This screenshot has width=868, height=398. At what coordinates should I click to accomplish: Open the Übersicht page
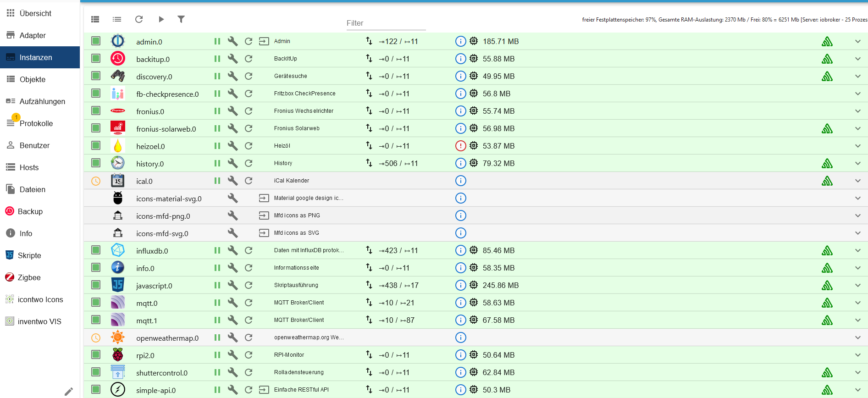[x=40, y=13]
